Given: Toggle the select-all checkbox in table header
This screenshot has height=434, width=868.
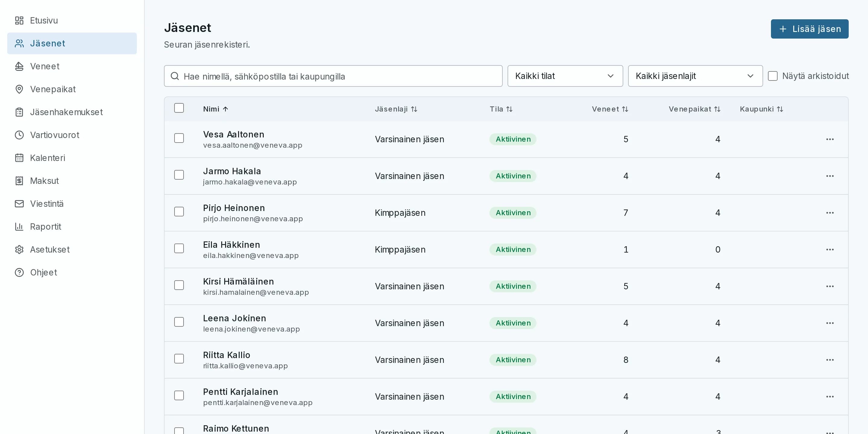Looking at the screenshot, I should [x=179, y=108].
